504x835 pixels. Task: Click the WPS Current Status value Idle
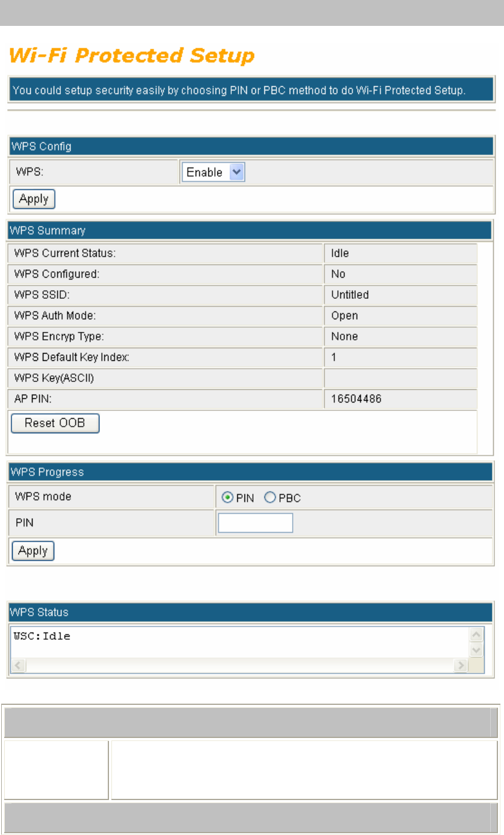pyautogui.click(x=340, y=254)
